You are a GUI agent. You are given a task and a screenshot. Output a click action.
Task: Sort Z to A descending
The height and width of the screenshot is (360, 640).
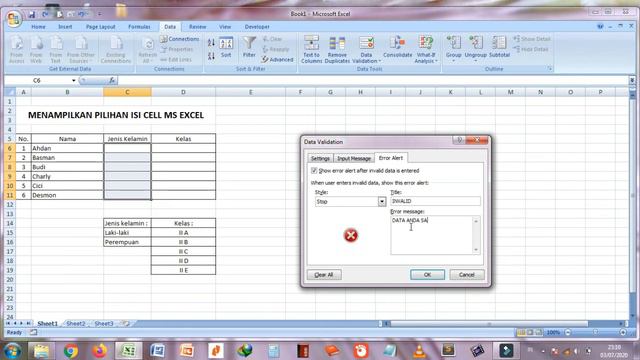211,56
